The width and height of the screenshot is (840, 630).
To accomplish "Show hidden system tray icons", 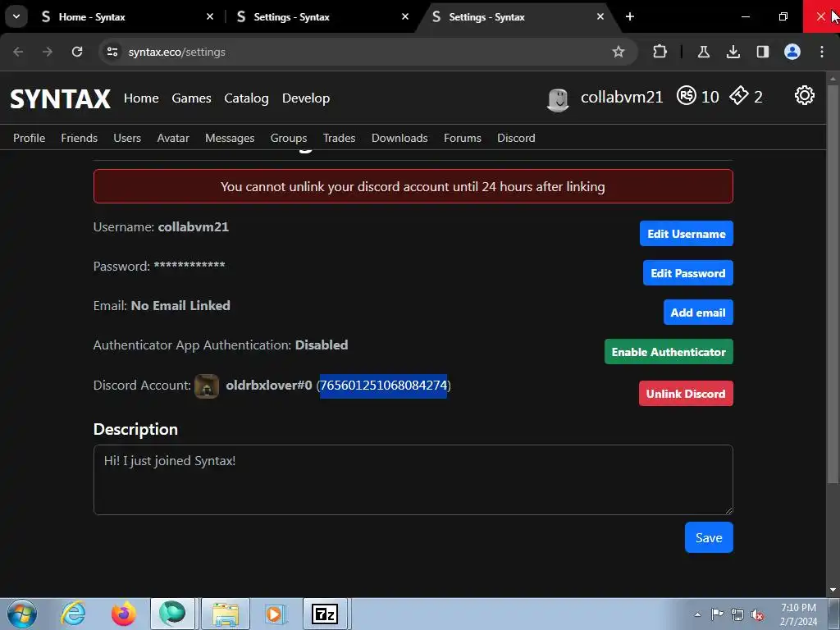I will 697,614.
